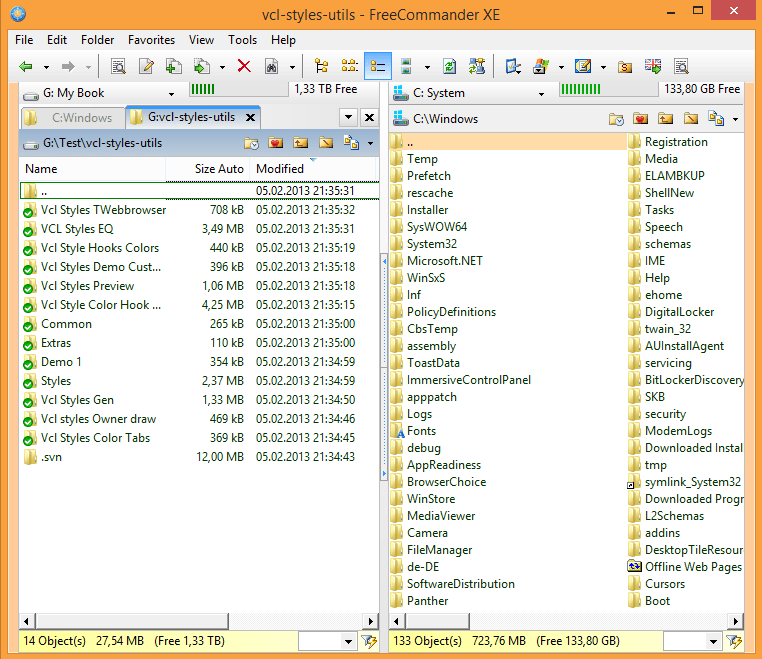This screenshot has width=762, height=659.
Task: Select the G:vcl-styles-utils tab
Action: (x=192, y=117)
